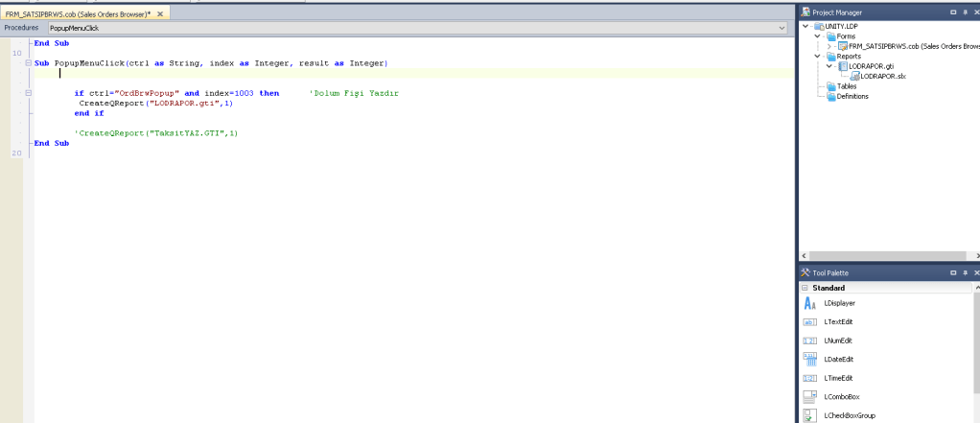Fold the if ctrl="OrdBrwPopup" code block

[x=29, y=93]
